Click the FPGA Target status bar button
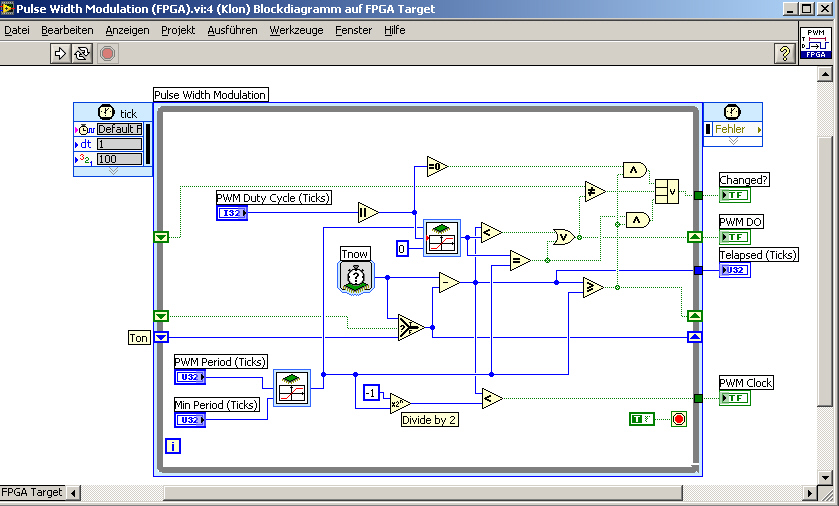The image size is (839, 506). (x=32, y=492)
